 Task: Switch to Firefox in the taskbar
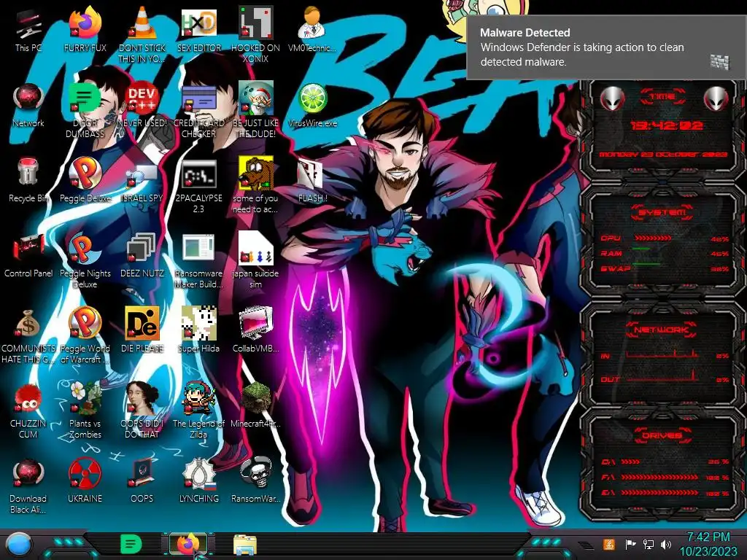point(189,544)
